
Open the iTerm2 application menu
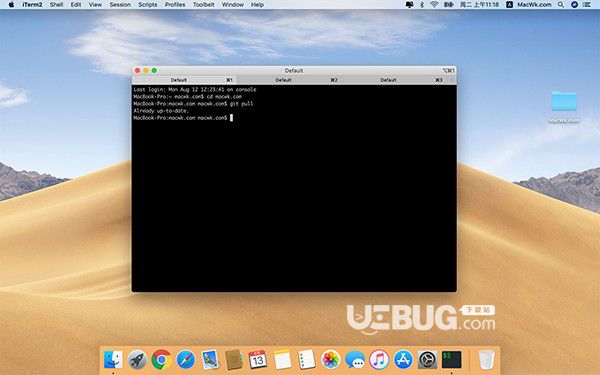pos(32,5)
